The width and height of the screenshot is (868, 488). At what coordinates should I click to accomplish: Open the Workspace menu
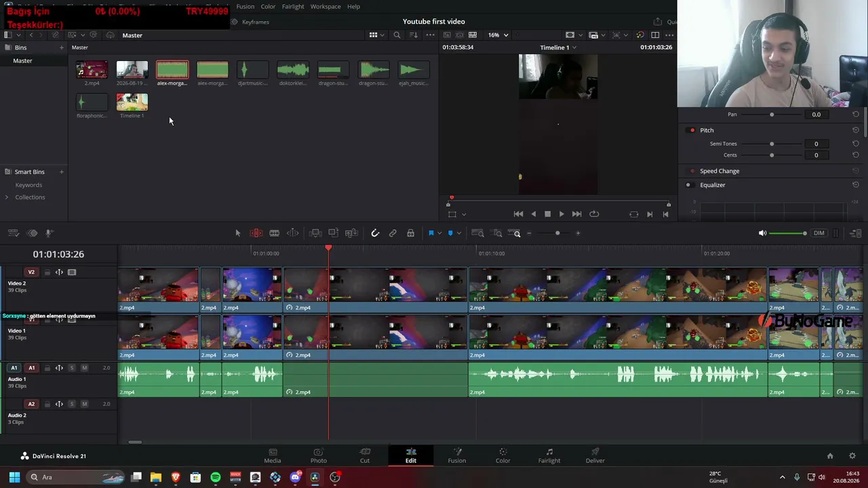point(325,7)
